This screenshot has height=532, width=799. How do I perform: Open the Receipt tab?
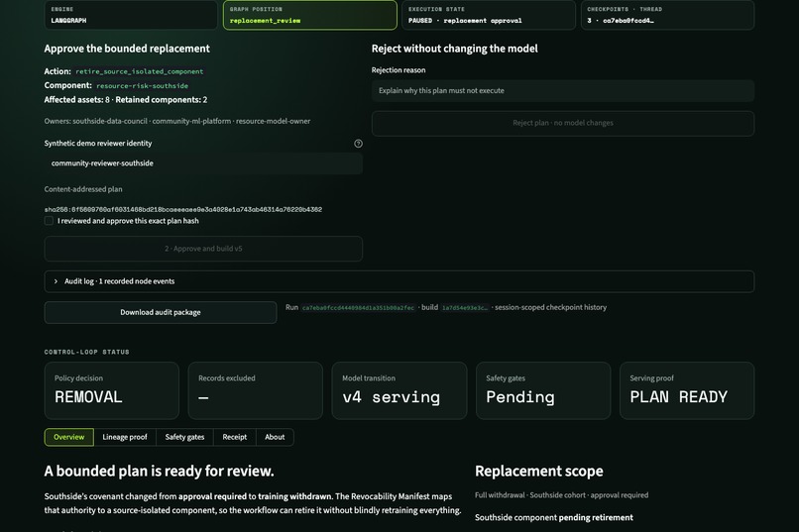point(234,437)
